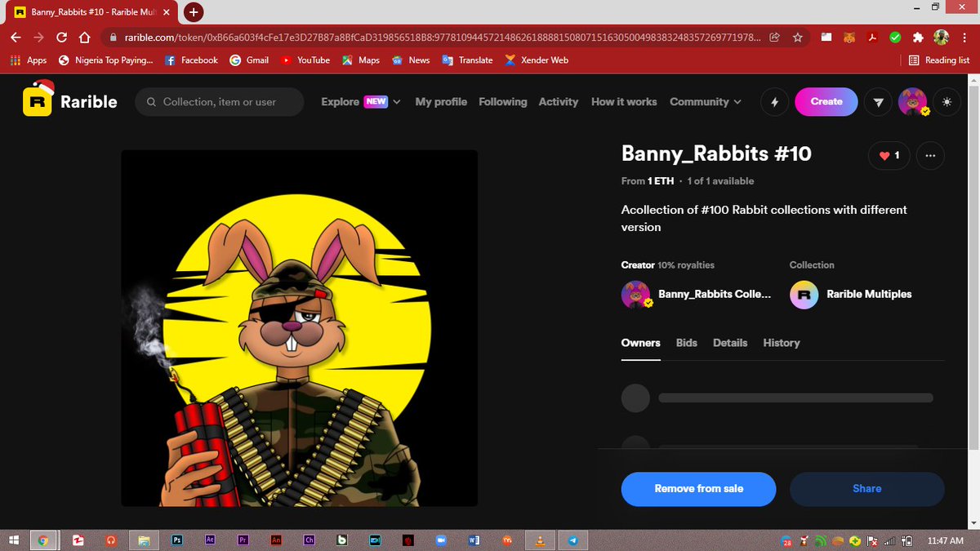Screen dimensions: 980x551
Task: Click the Collection, item or user search field
Action: tap(219, 102)
